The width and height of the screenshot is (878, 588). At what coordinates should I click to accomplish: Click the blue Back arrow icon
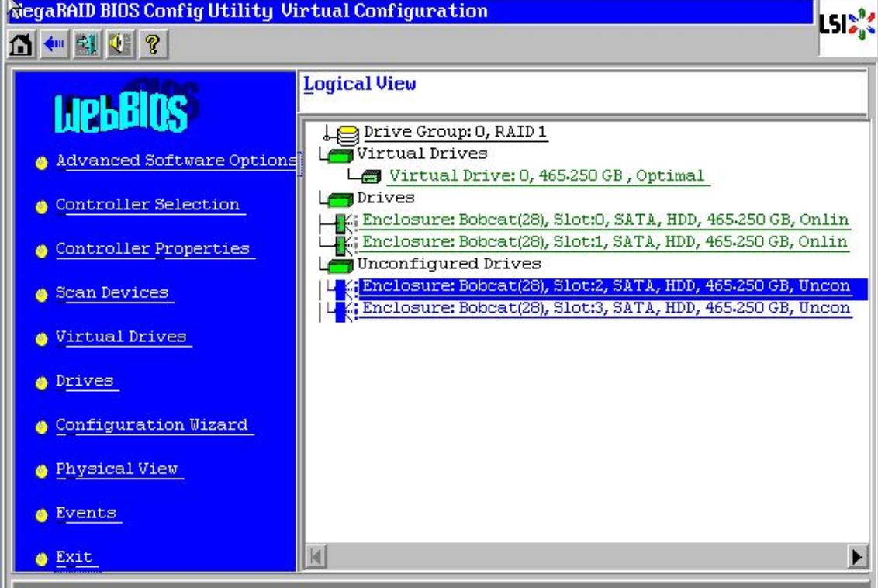pyautogui.click(x=54, y=44)
